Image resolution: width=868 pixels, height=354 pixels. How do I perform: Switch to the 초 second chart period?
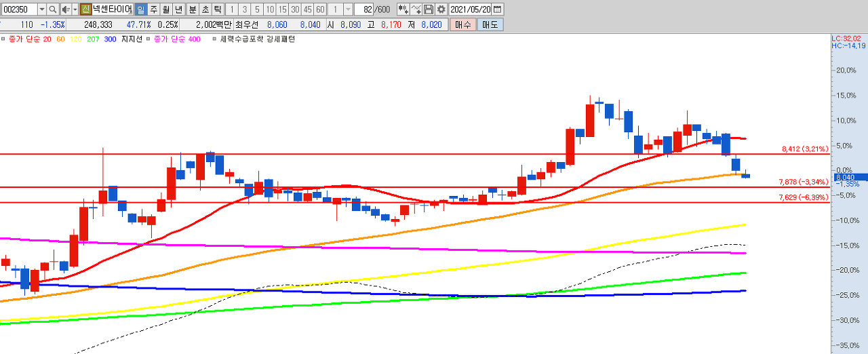pyautogui.click(x=204, y=9)
